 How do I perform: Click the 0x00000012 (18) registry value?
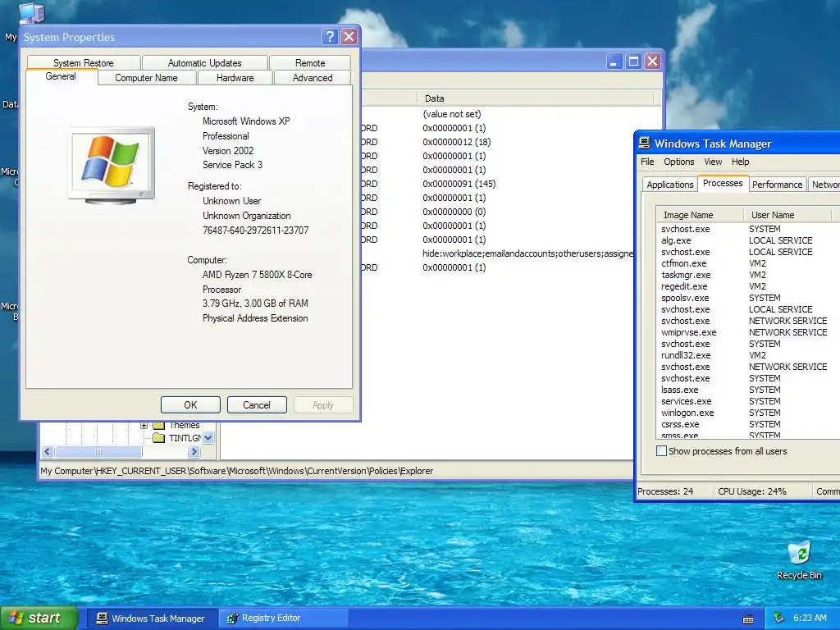456,142
